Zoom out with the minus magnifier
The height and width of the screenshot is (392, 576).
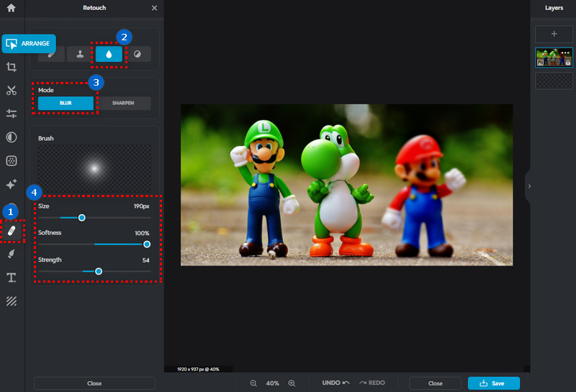point(253,383)
